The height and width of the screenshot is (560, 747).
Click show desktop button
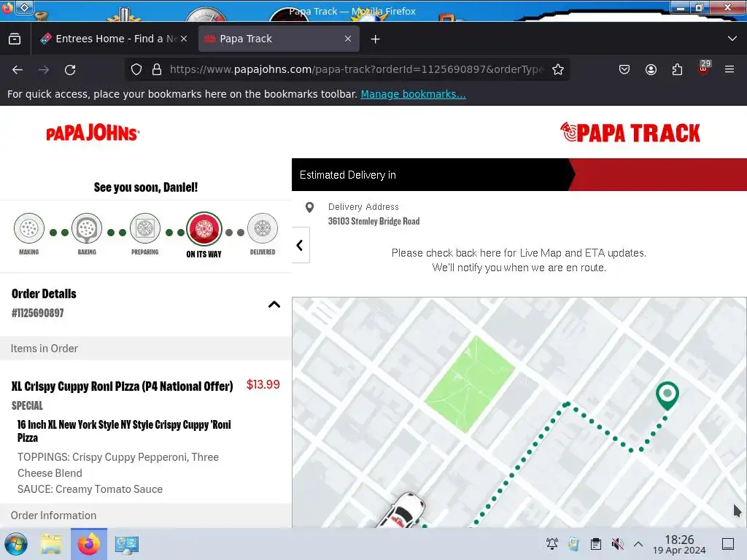pos(728,544)
